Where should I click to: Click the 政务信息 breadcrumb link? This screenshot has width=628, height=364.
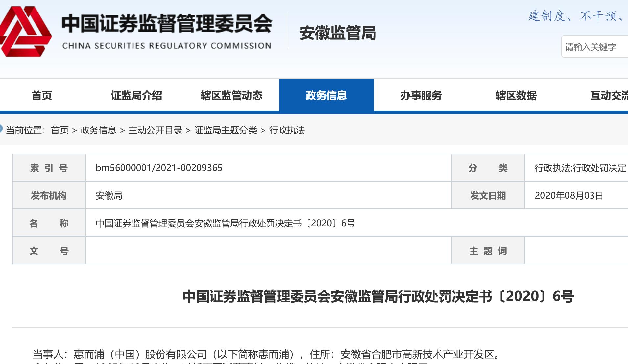point(98,130)
